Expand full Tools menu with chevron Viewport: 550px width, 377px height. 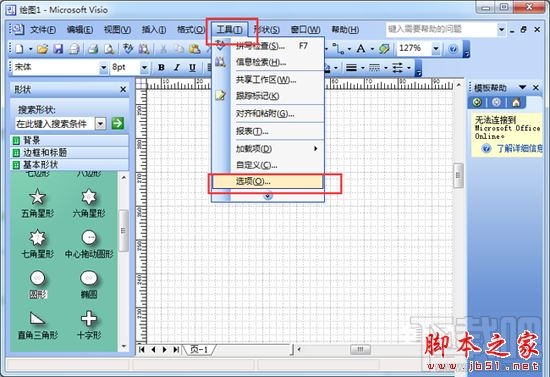(x=268, y=196)
